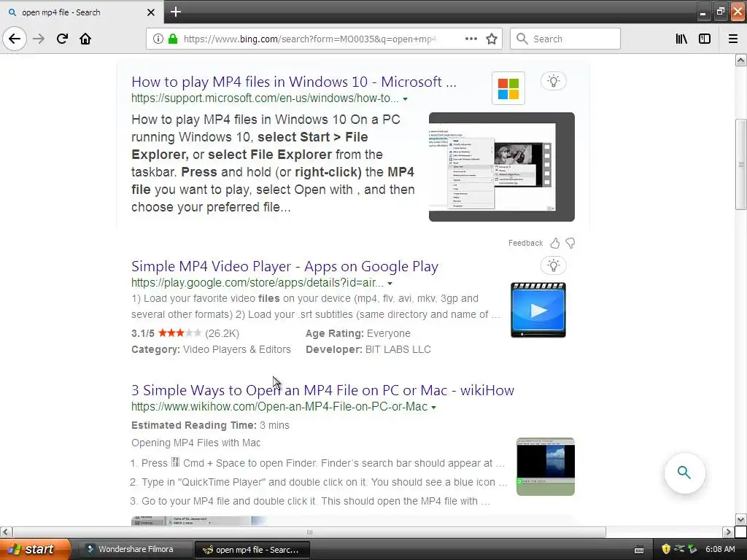Open the Library bookshelf icon
The height and width of the screenshot is (560, 747).
point(681,39)
